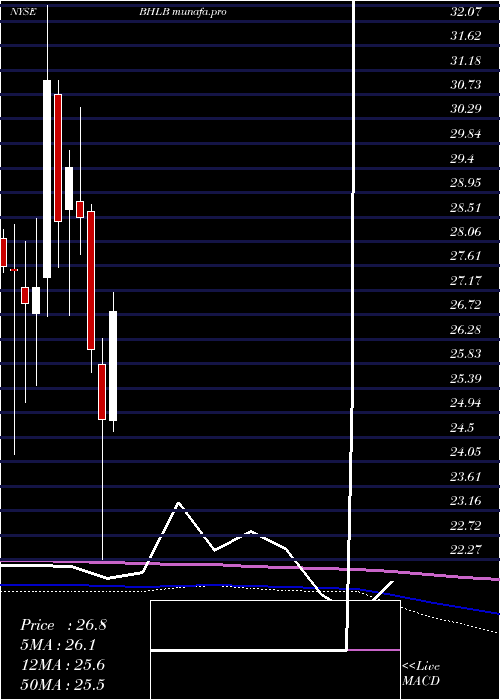Click the NYSE exchange label

[23, 12]
